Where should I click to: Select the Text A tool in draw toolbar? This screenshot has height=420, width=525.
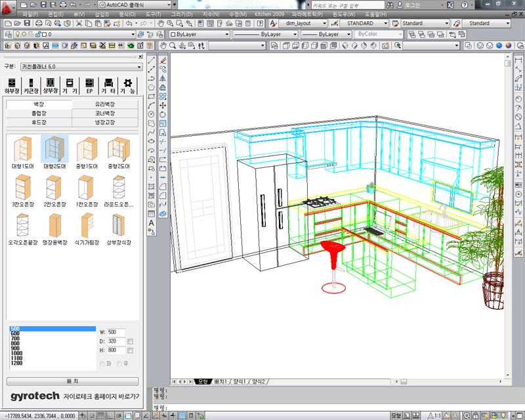pos(152,222)
